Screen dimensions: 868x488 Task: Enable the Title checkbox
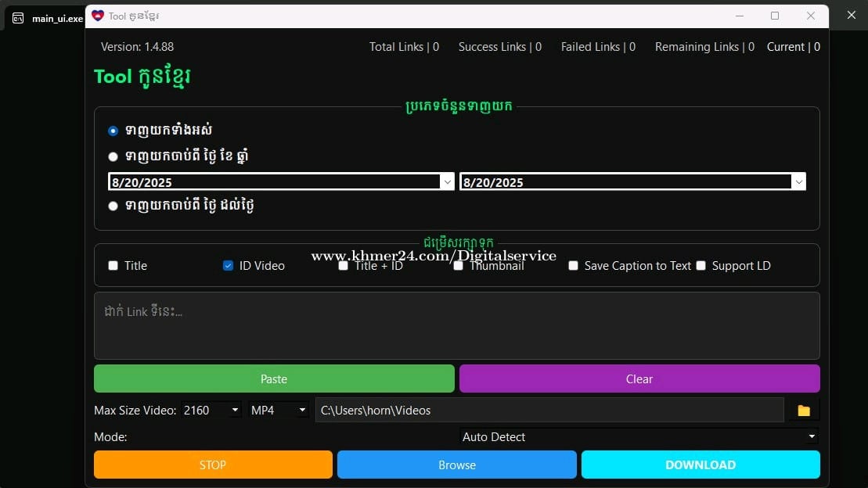(113, 266)
